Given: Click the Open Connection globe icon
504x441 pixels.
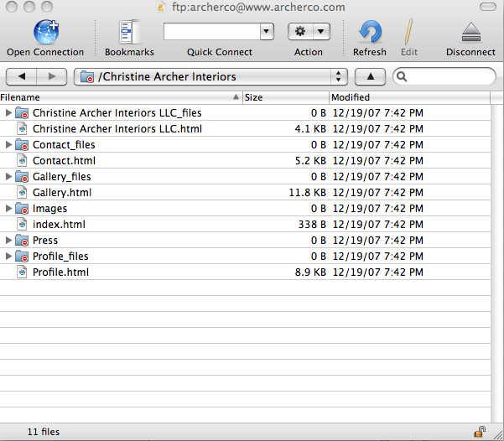Looking at the screenshot, I should tap(46, 32).
